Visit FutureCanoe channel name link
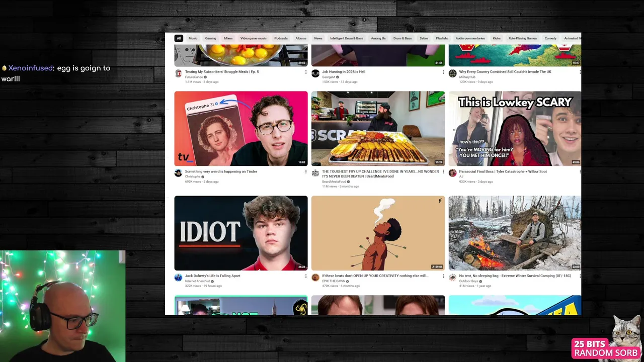Screen dimensions: 644x362 [x=194, y=77]
